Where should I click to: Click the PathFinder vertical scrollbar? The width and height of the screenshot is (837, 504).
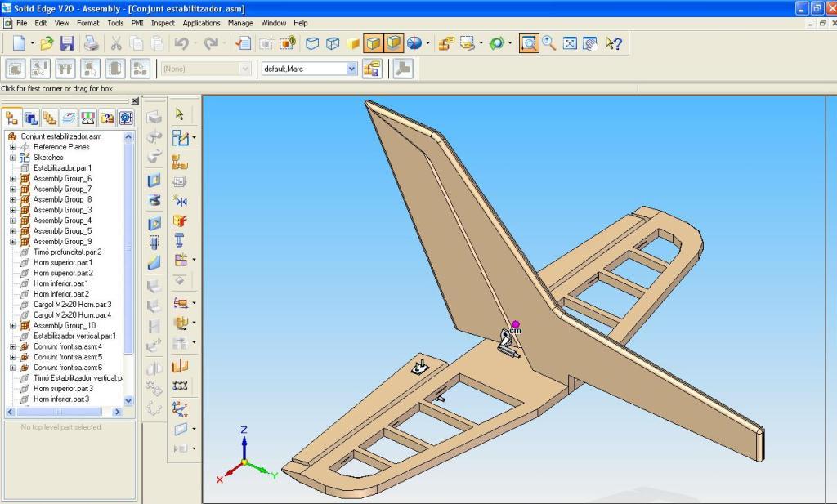[x=128, y=245]
